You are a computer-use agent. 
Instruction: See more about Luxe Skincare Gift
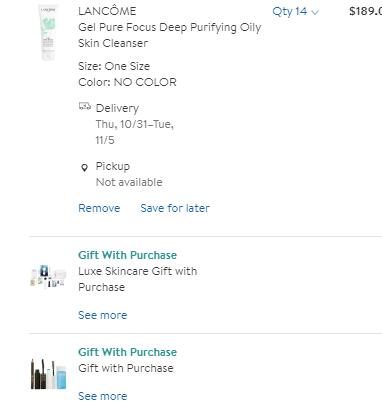click(x=103, y=315)
